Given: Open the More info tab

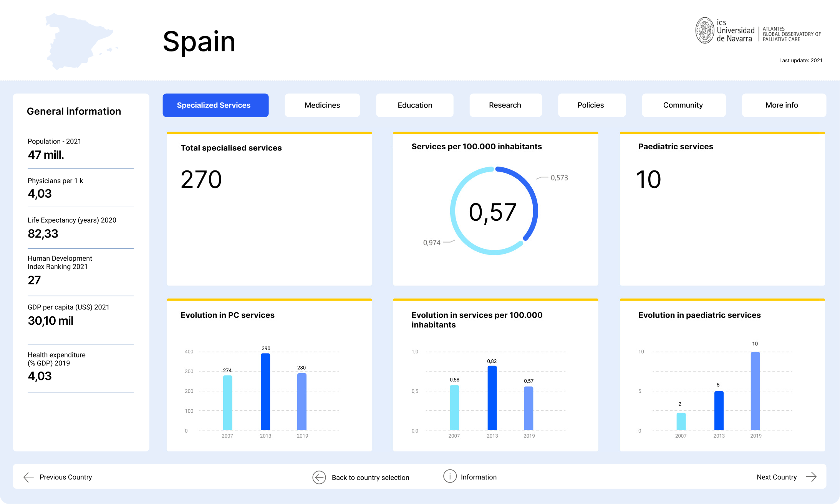Looking at the screenshot, I should tap(782, 105).
